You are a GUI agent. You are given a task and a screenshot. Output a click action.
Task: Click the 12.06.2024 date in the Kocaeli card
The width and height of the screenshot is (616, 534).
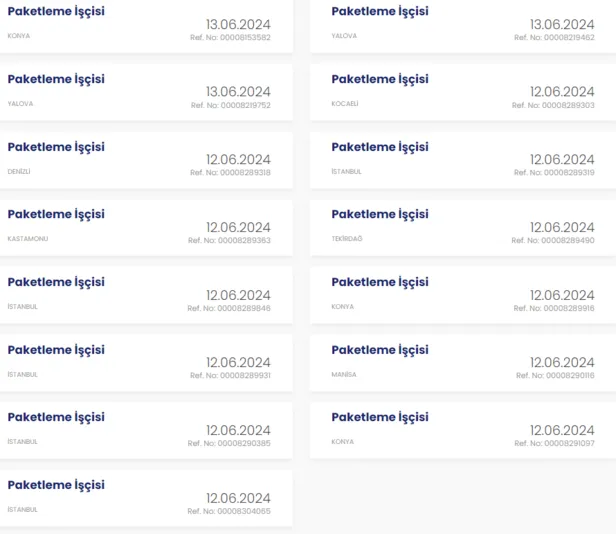562,92
